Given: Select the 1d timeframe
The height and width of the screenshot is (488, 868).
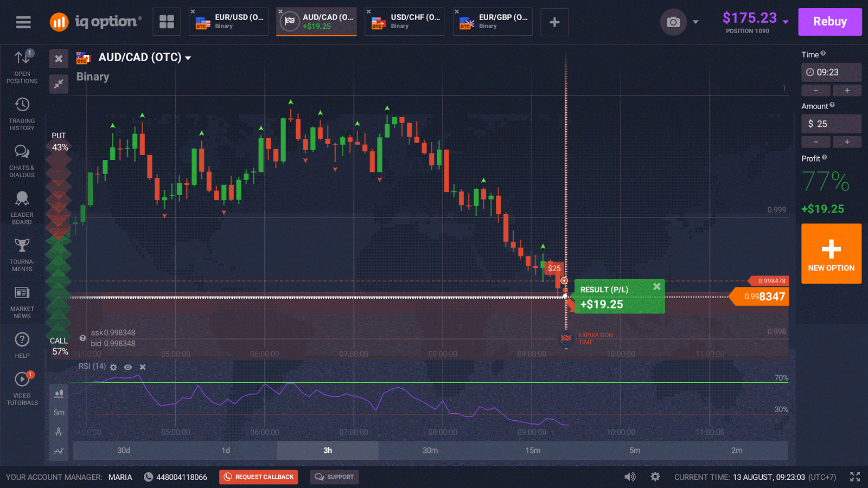Looking at the screenshot, I should coord(226,451).
